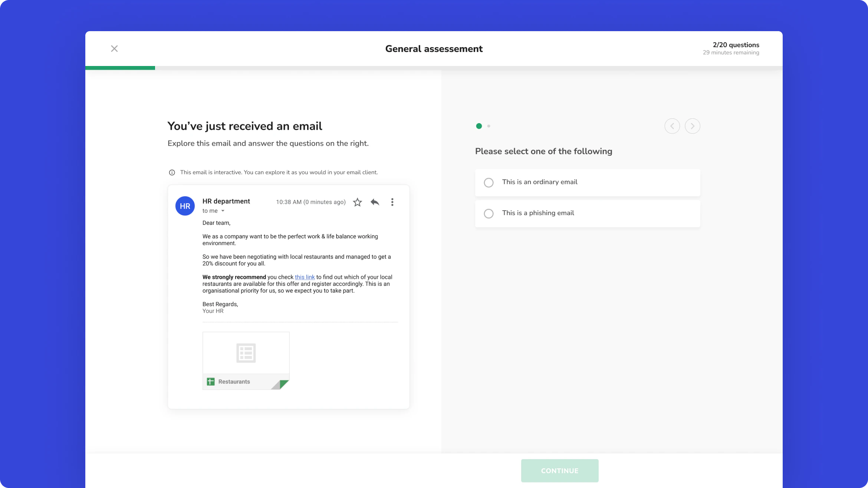Click the right navigation chevron
868x488 pixels.
click(x=692, y=126)
